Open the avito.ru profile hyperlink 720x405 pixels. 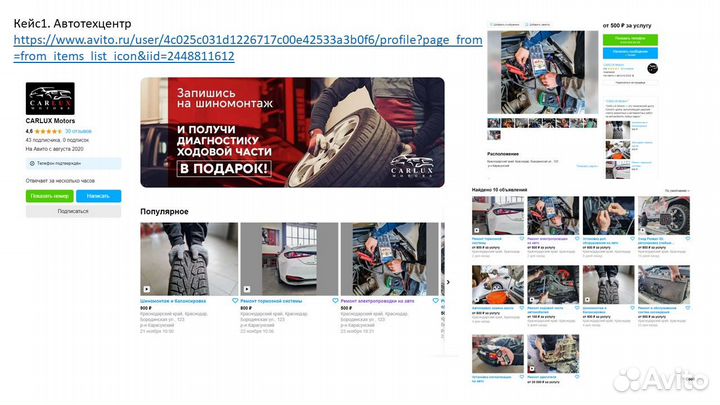click(x=248, y=48)
